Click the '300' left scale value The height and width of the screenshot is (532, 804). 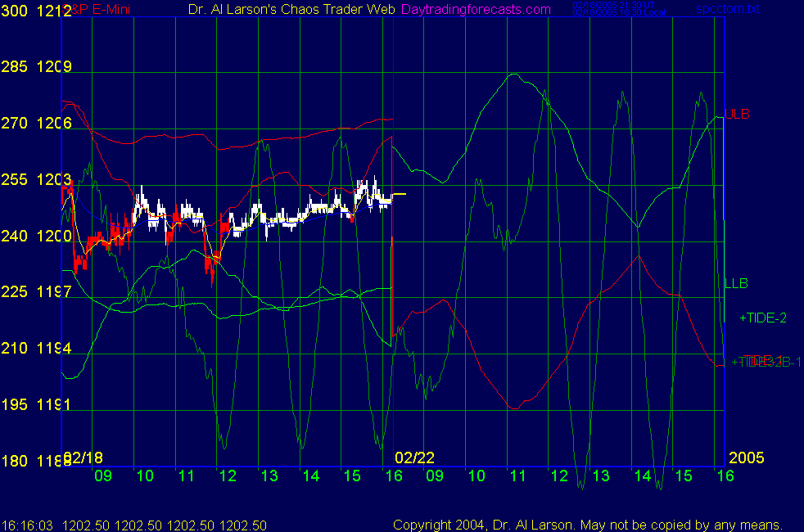click(x=15, y=11)
